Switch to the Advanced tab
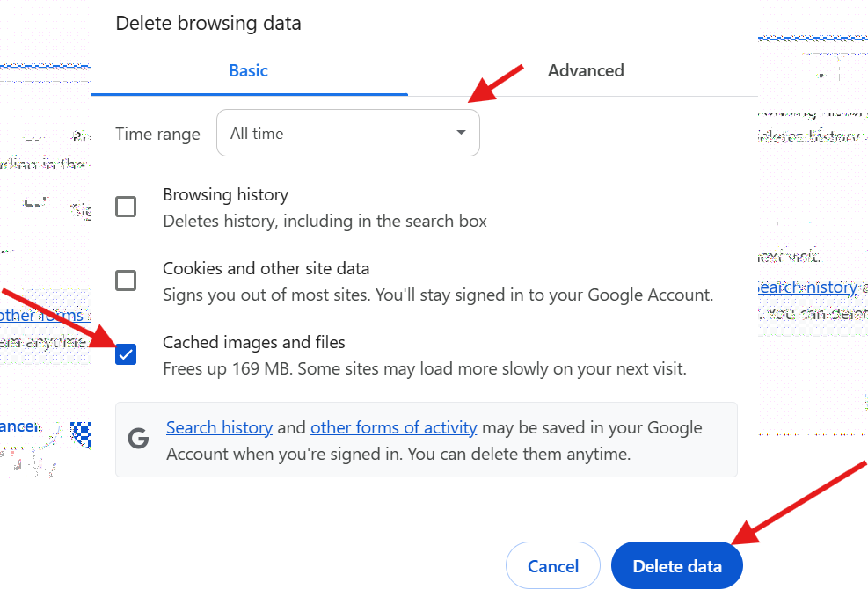868x604 pixels. (x=586, y=70)
